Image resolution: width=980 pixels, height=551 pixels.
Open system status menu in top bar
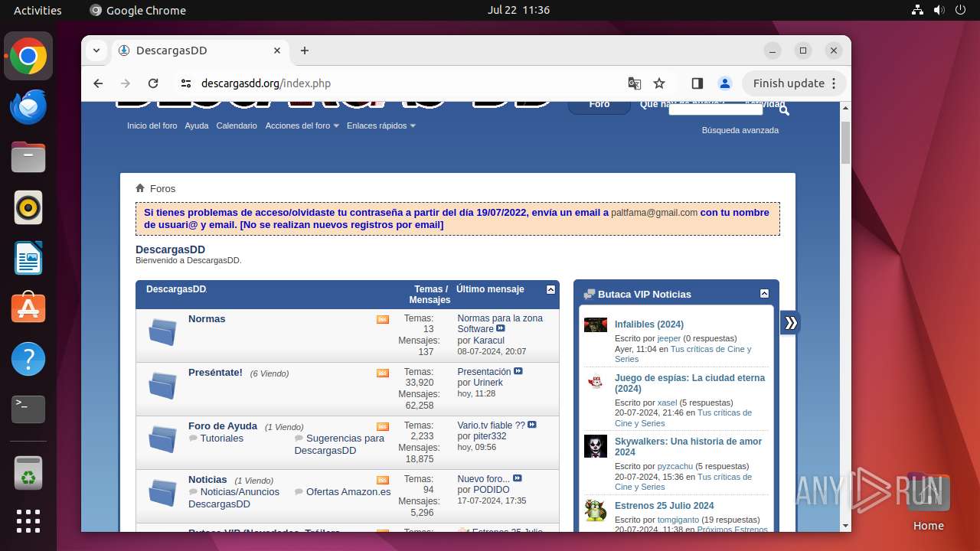point(938,10)
